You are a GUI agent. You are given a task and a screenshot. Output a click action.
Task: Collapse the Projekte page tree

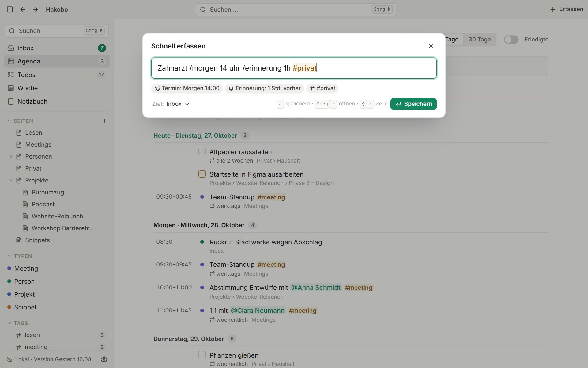click(x=11, y=180)
